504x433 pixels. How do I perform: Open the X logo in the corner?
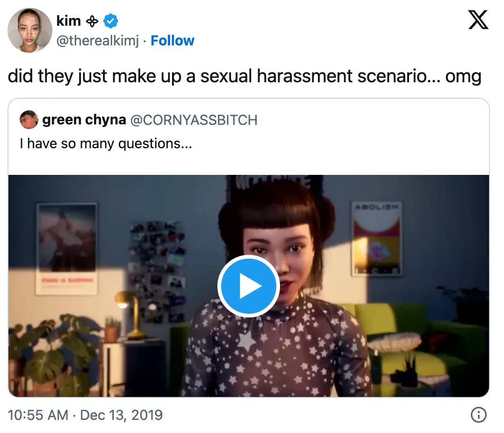tap(478, 20)
